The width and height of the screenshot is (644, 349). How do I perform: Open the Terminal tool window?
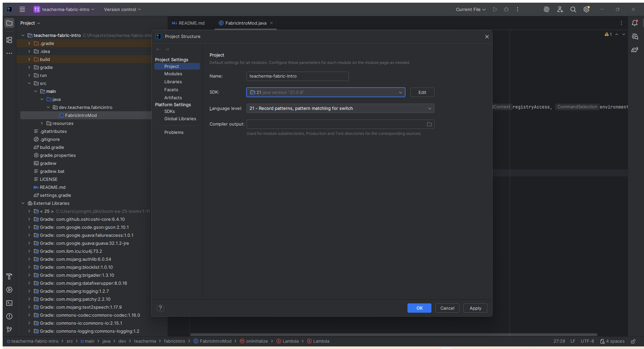[9, 303]
